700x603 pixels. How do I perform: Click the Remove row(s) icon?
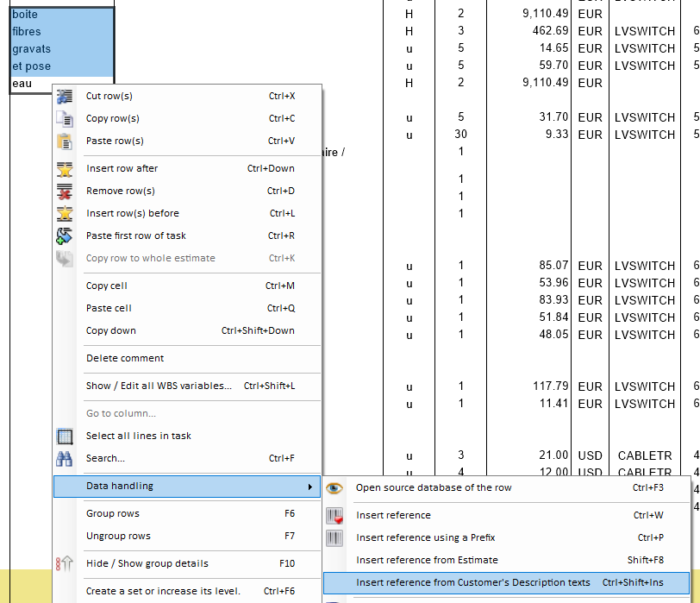pyautogui.click(x=65, y=192)
